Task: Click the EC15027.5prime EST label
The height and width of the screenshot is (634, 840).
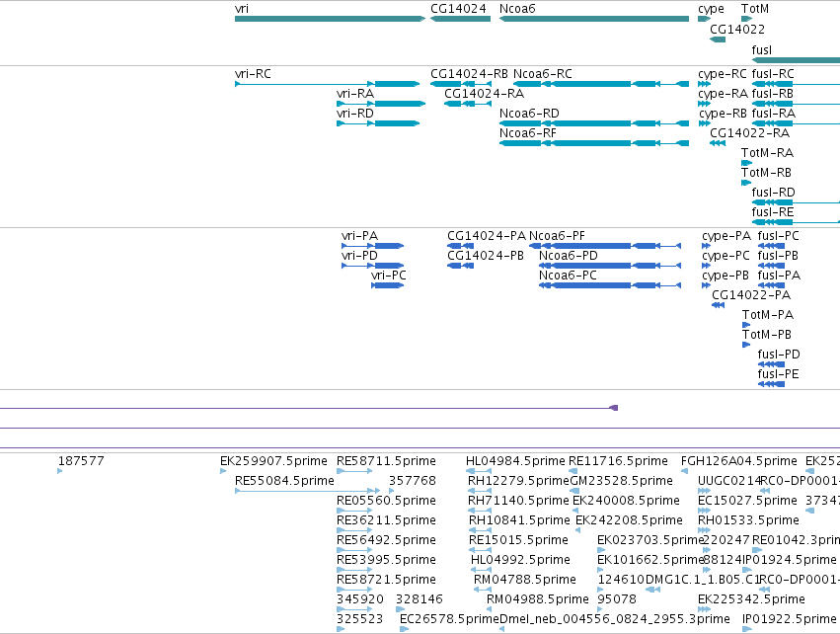Action: (747, 501)
